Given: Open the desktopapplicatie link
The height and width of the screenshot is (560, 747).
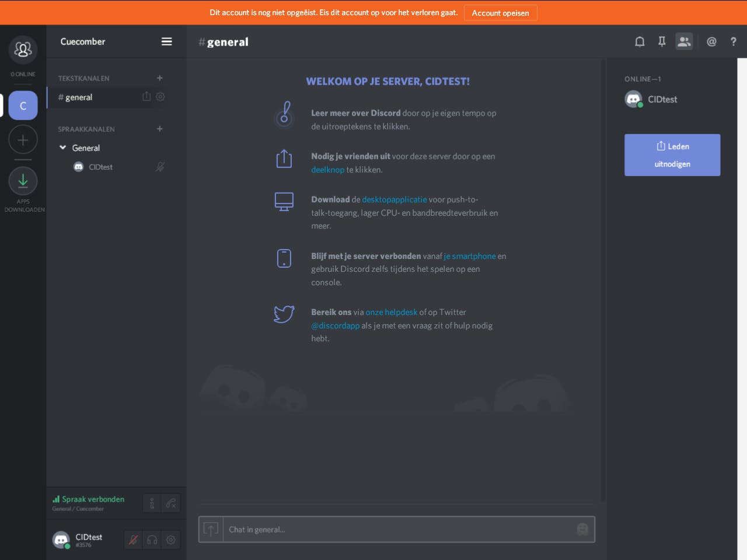Looking at the screenshot, I should point(395,199).
